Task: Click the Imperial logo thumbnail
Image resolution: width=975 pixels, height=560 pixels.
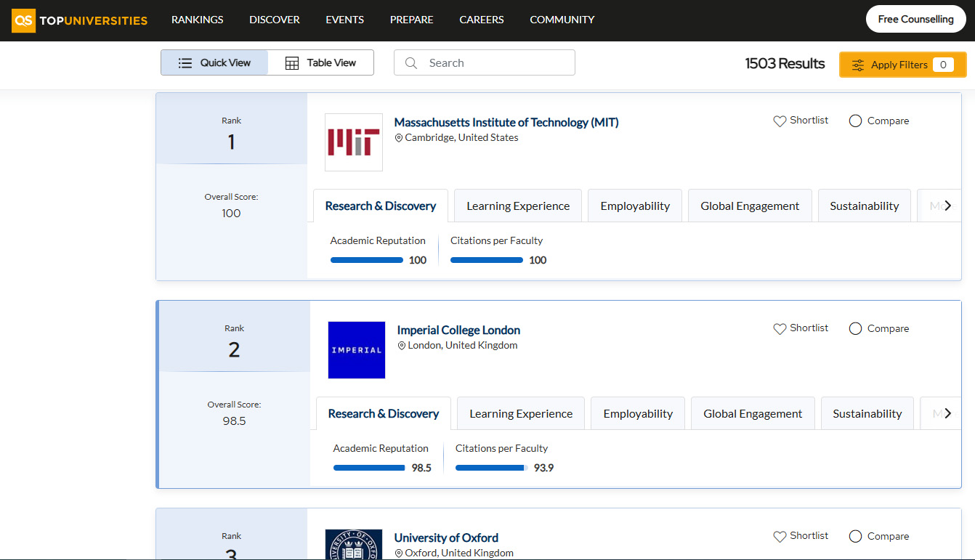Action: (357, 350)
